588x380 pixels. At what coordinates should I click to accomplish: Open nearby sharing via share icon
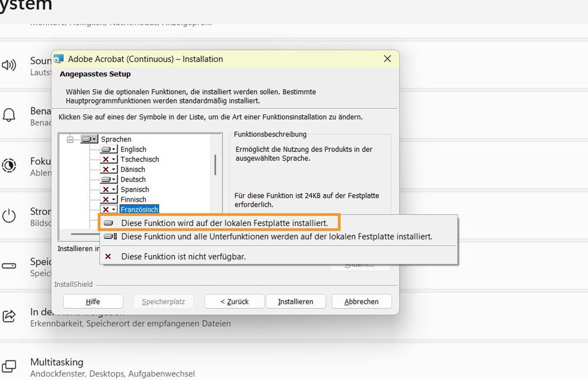tap(9, 316)
